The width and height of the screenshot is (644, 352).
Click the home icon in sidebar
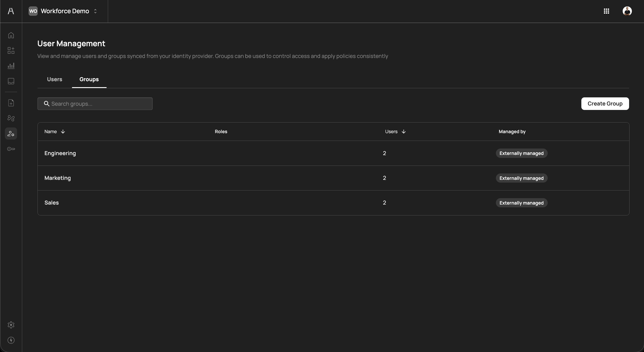click(x=11, y=35)
